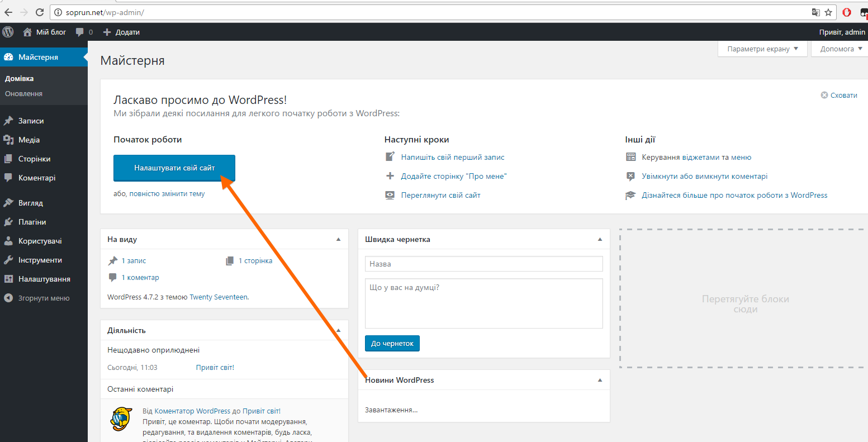Click the Плагіни plug icon

8,222
